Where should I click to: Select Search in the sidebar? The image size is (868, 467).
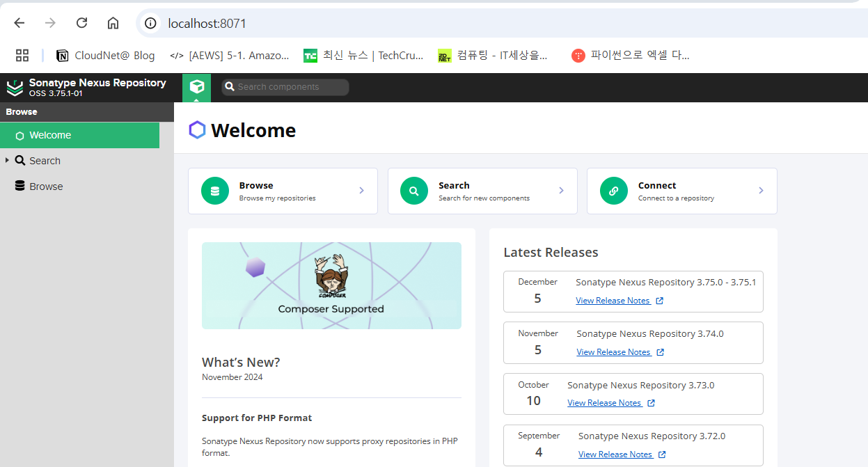click(45, 161)
